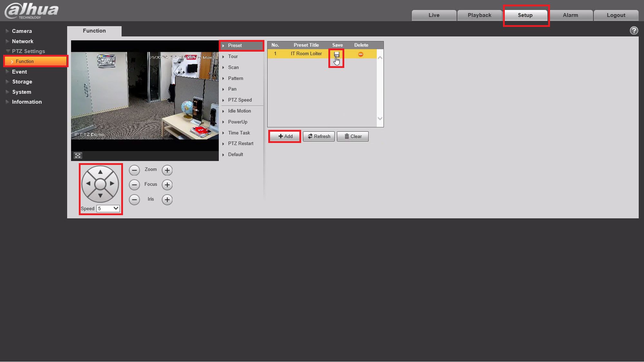Expand the Network menu section
This screenshot has width=644, height=362.
(23, 41)
